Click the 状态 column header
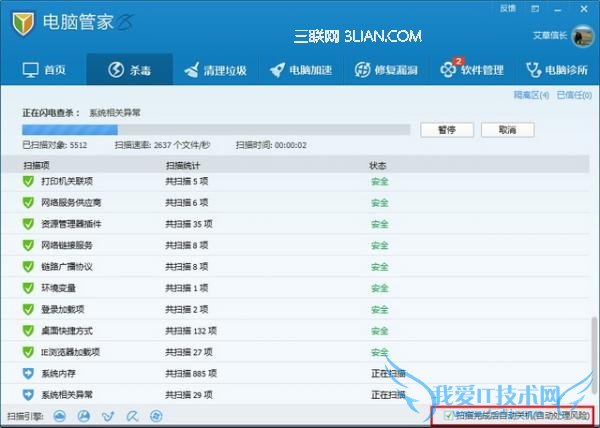The image size is (600, 428). click(x=378, y=165)
